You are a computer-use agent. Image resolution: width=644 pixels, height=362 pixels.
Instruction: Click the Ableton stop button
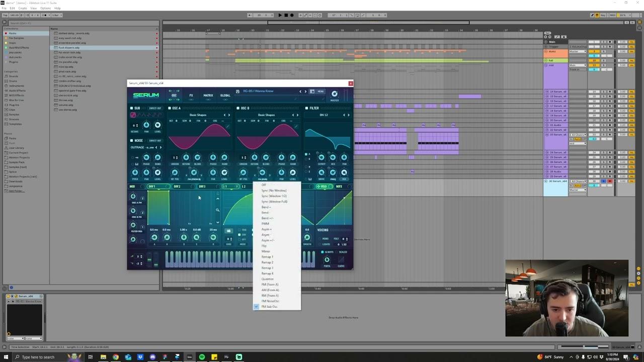click(x=286, y=15)
